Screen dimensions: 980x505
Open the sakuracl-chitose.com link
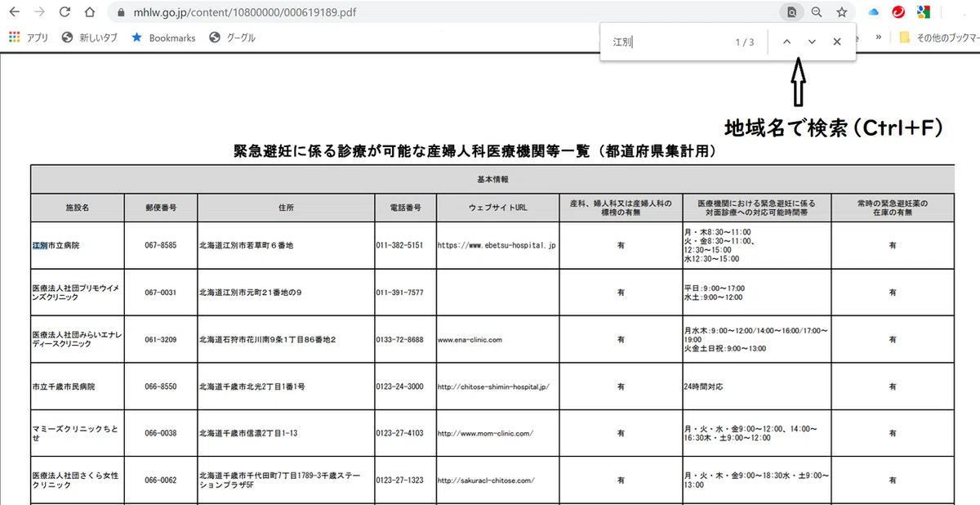point(486,480)
